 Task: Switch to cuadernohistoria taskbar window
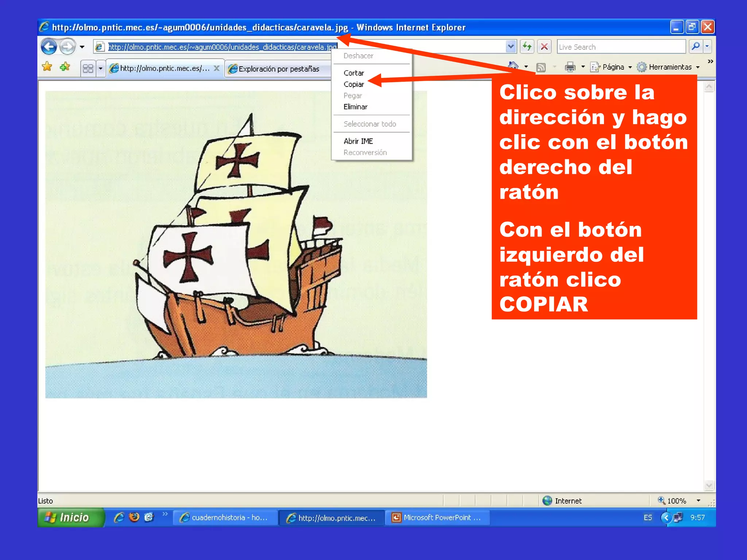(225, 518)
